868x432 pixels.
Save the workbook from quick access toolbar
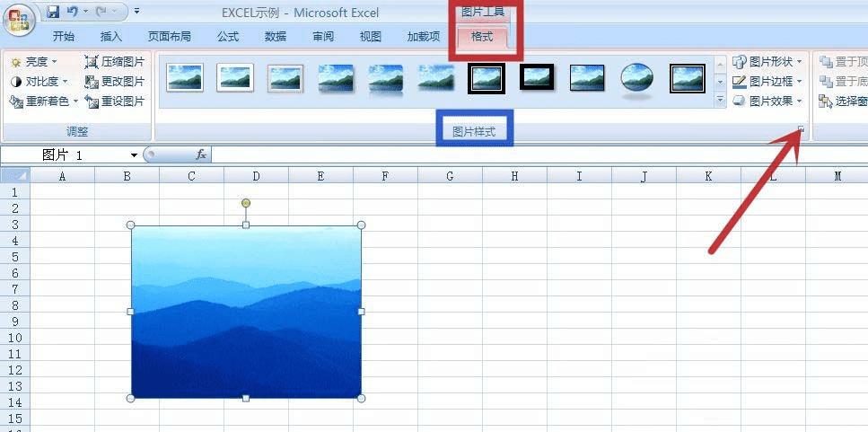(53, 11)
